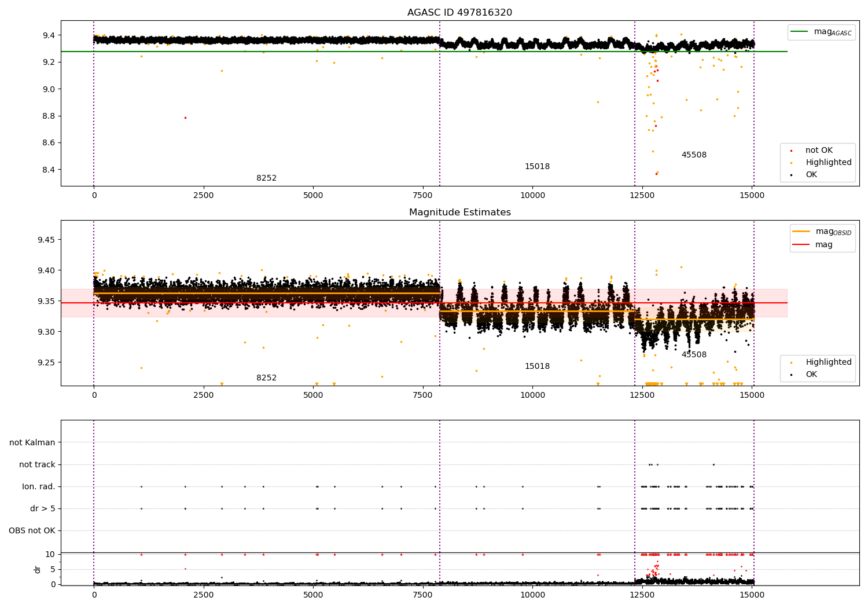
Task: Click the 5 tick on the dr axis
Action: [53, 569]
